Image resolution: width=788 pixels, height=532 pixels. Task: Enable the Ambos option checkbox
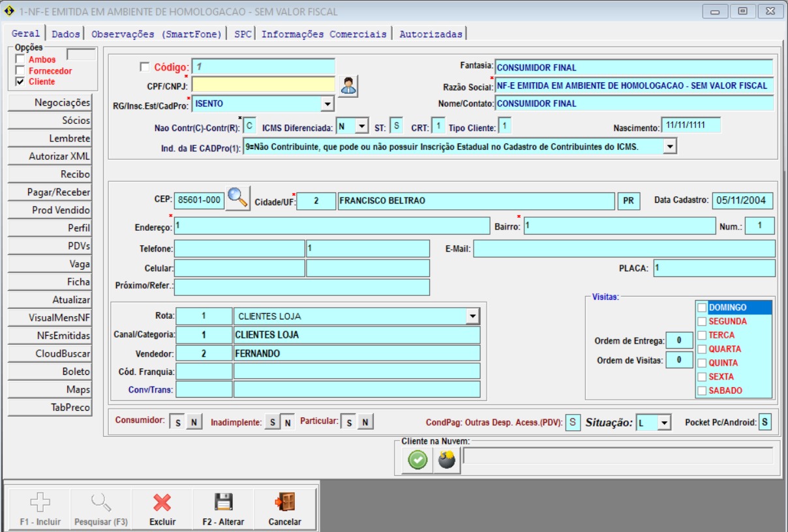pyautogui.click(x=20, y=60)
